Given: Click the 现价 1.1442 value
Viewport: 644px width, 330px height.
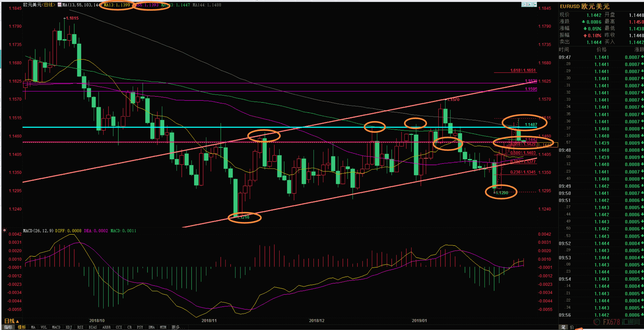Looking at the screenshot, I should click(x=594, y=15).
